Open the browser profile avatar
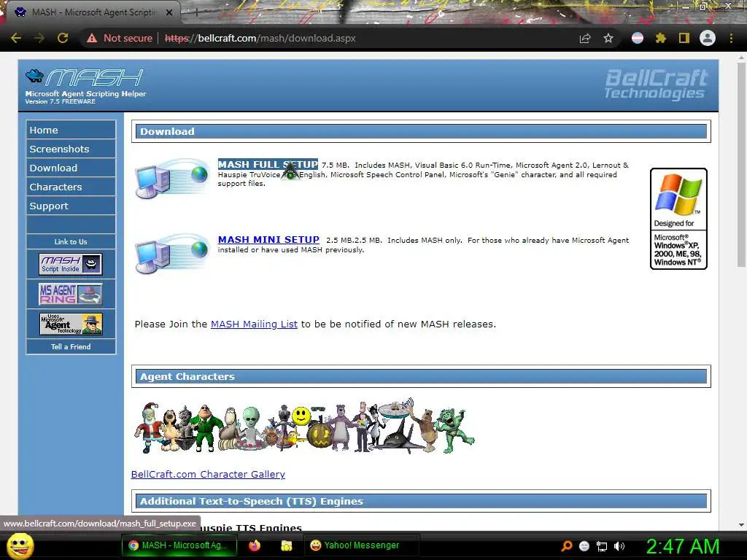747x560 pixels. coord(708,38)
